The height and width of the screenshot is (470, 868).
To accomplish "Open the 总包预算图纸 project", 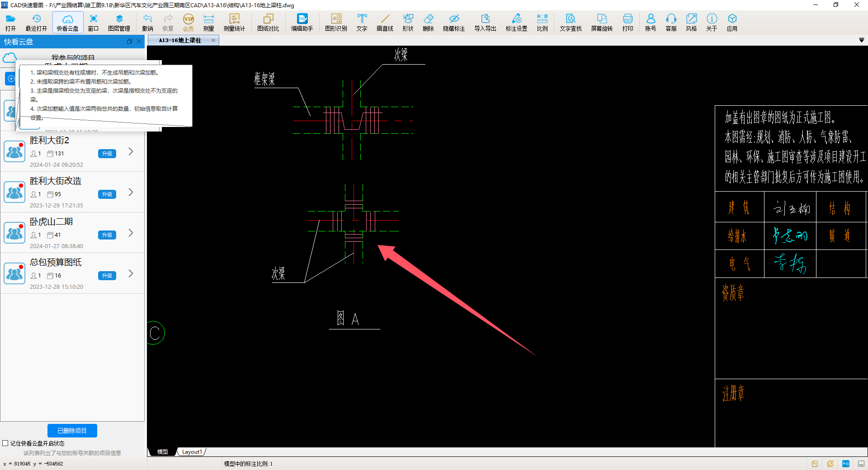I will pos(72,273).
